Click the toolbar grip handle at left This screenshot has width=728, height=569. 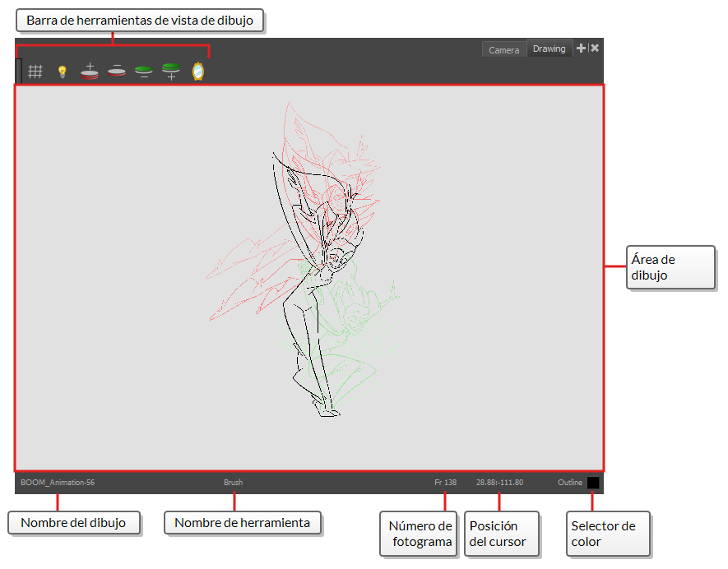coord(19,71)
